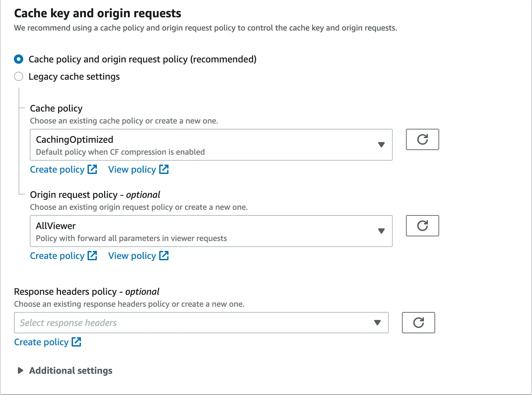Refresh the cache policy list
The image size is (532, 395).
point(422,139)
